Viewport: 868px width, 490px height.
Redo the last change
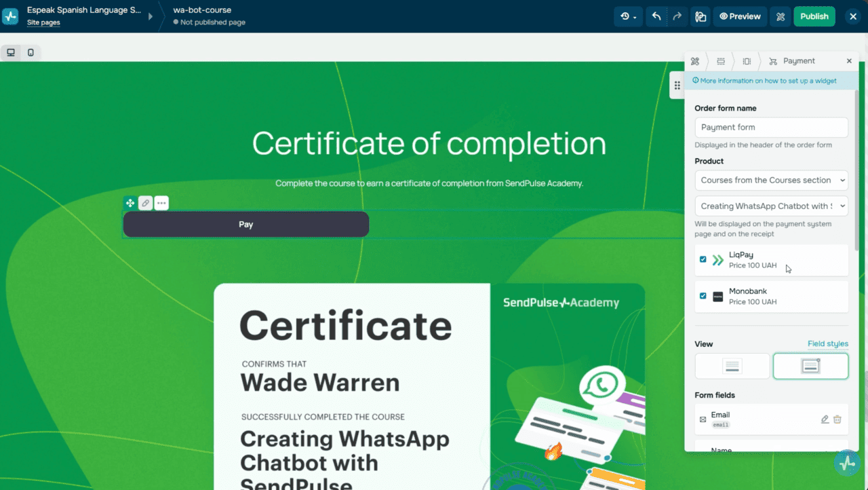[x=677, y=16]
